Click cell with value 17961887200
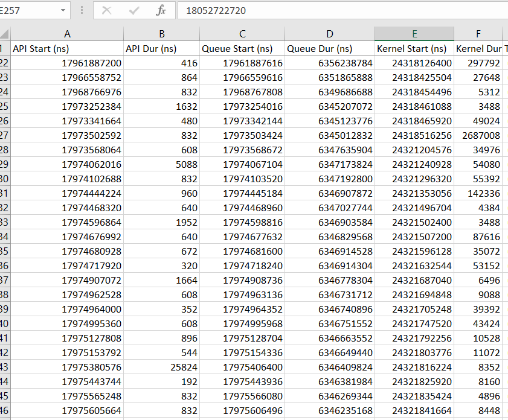This screenshot has height=420, width=508. pyautogui.click(x=67, y=63)
